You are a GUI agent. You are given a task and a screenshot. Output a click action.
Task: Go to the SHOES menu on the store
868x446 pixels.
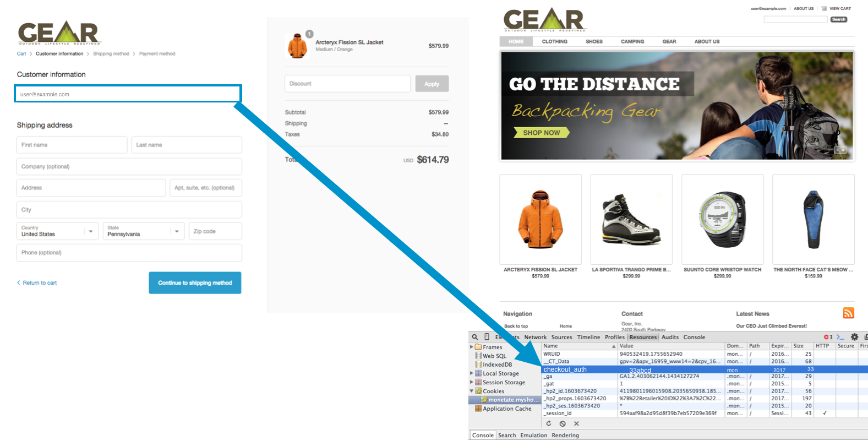pyautogui.click(x=594, y=41)
